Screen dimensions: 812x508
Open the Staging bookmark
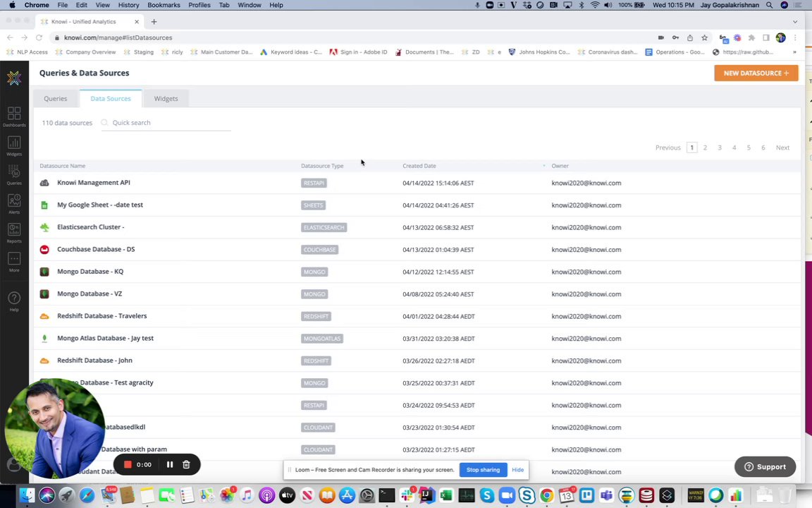pyautogui.click(x=139, y=52)
